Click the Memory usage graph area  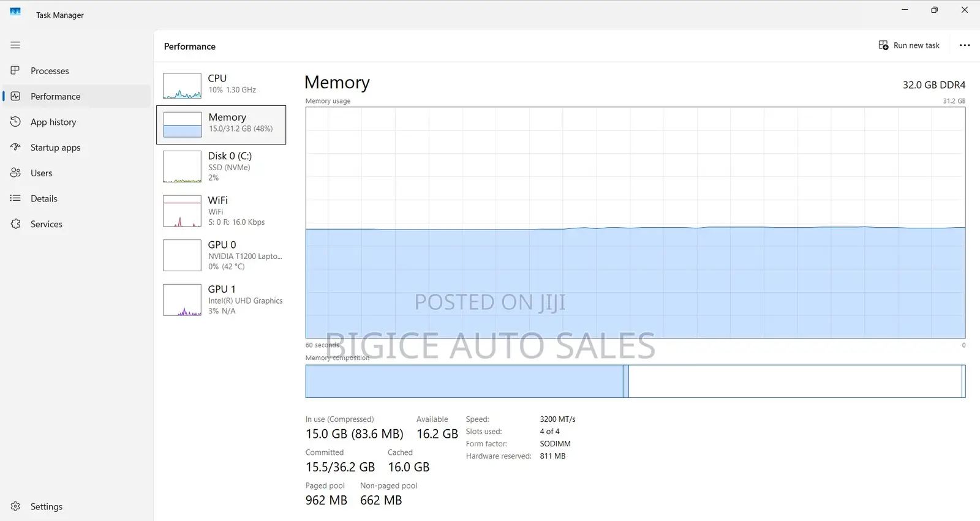[635, 223]
